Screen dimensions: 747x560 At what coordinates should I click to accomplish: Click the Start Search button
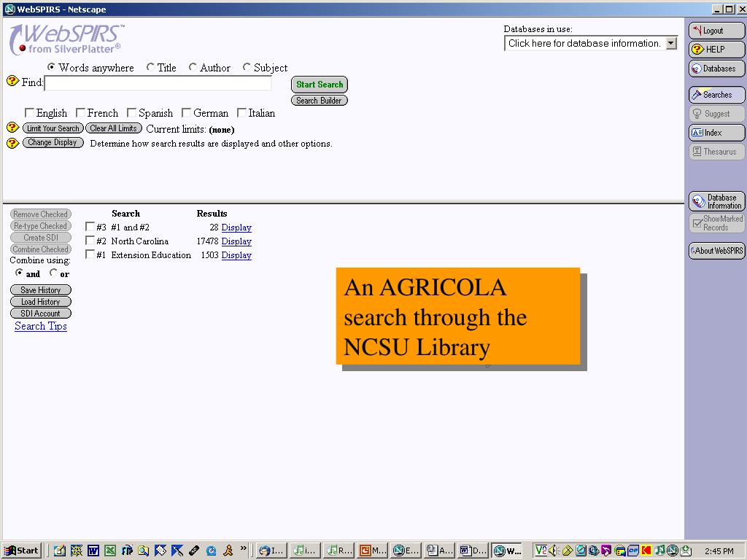pyautogui.click(x=320, y=85)
